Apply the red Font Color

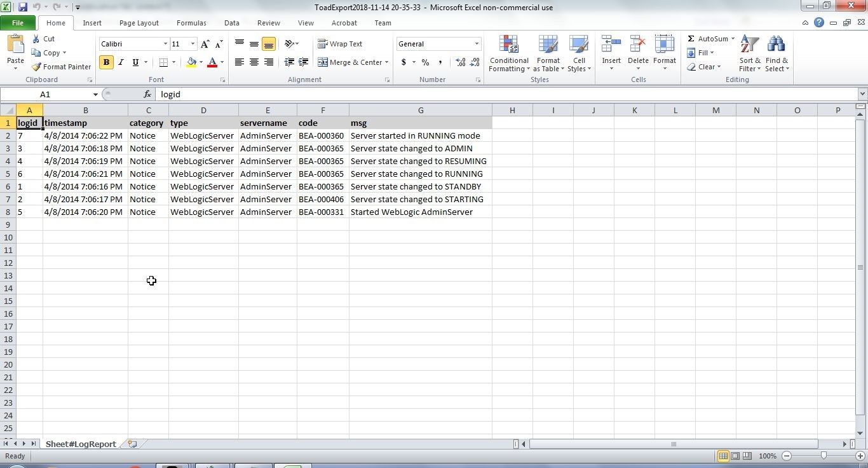212,62
